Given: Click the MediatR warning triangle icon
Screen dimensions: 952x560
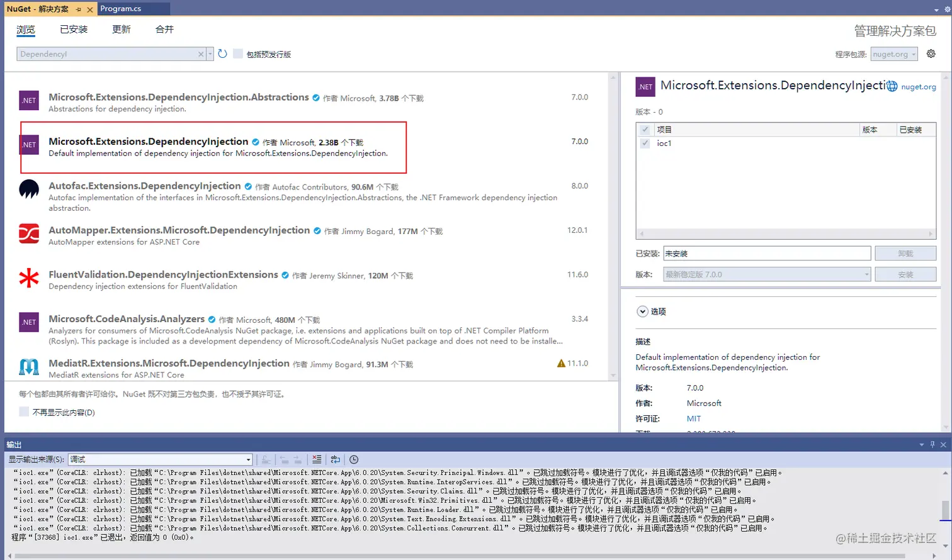Looking at the screenshot, I should point(561,363).
